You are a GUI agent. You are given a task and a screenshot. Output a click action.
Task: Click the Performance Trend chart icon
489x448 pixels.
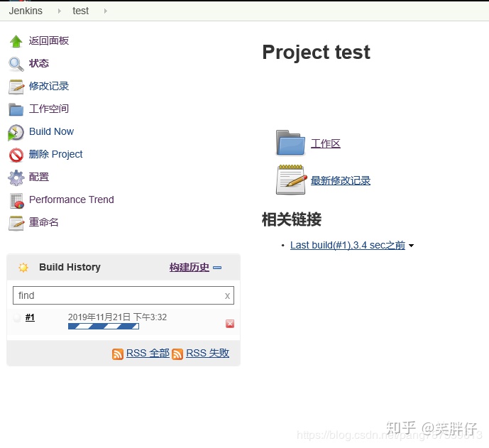[16, 201]
